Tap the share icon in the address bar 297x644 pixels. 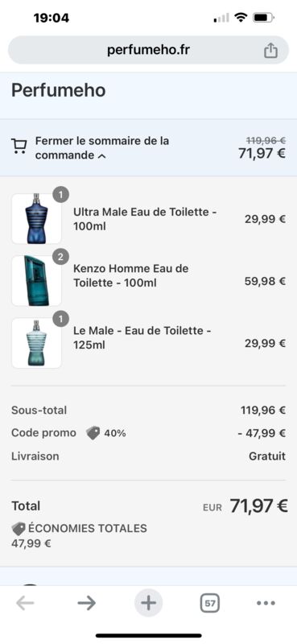point(270,51)
